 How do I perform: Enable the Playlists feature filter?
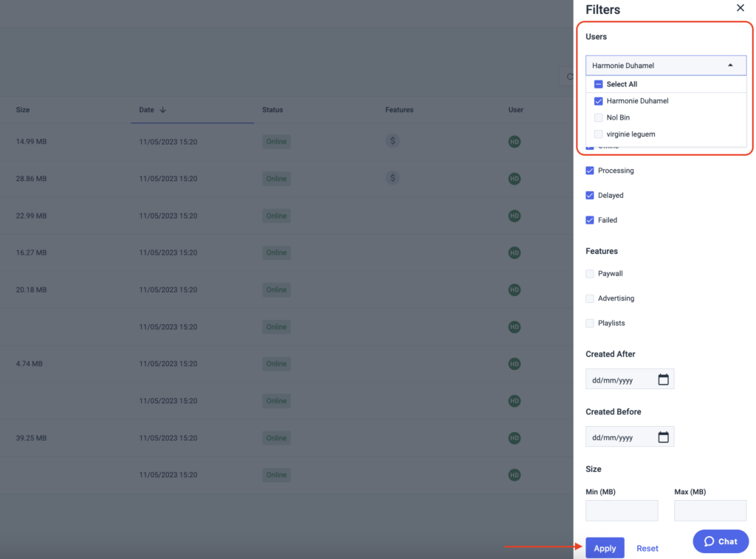pos(589,323)
